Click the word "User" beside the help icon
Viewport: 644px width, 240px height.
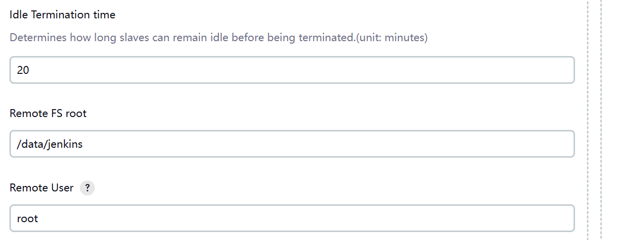(x=62, y=188)
